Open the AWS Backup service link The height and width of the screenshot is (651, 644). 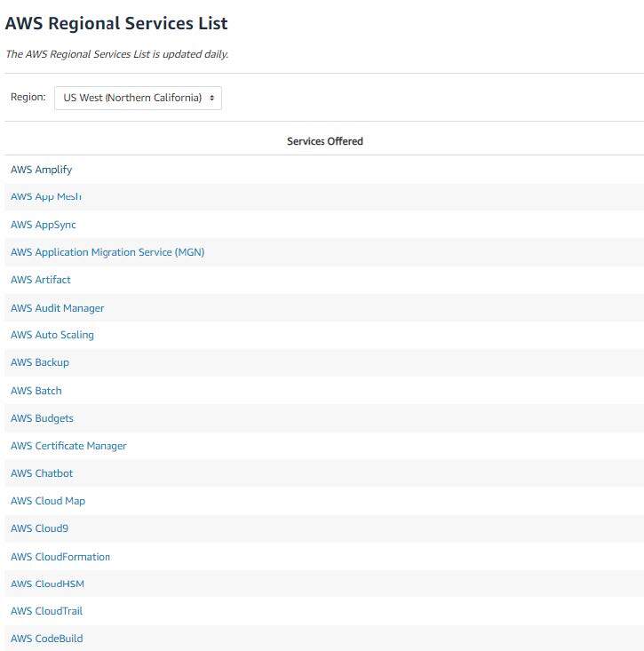40,362
